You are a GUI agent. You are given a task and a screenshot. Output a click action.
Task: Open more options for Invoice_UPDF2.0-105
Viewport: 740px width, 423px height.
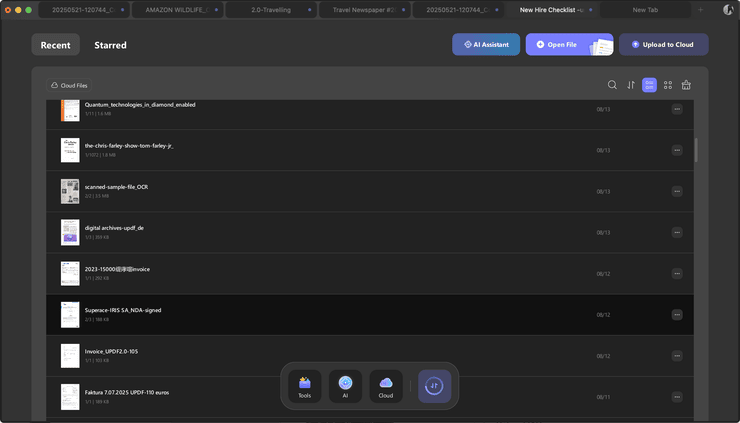(677, 355)
